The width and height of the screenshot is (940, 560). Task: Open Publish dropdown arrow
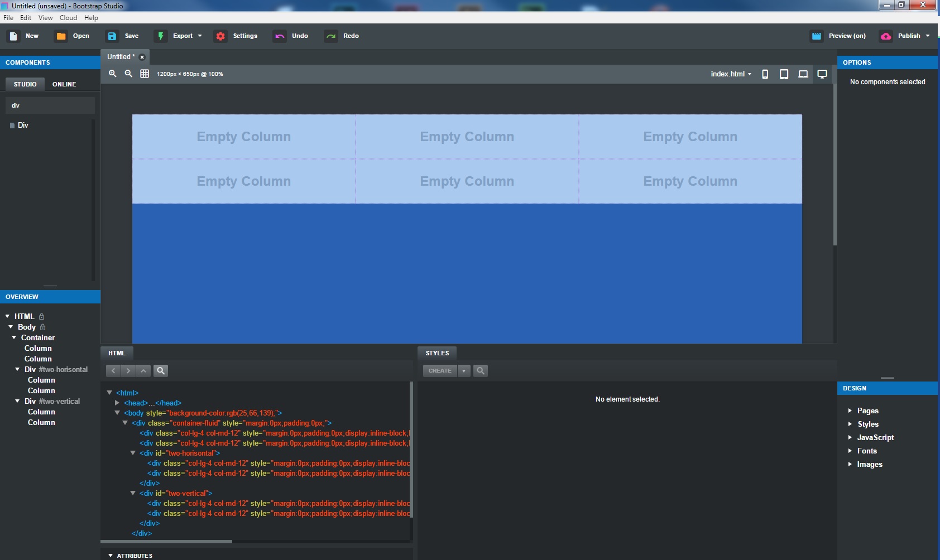pyautogui.click(x=928, y=36)
